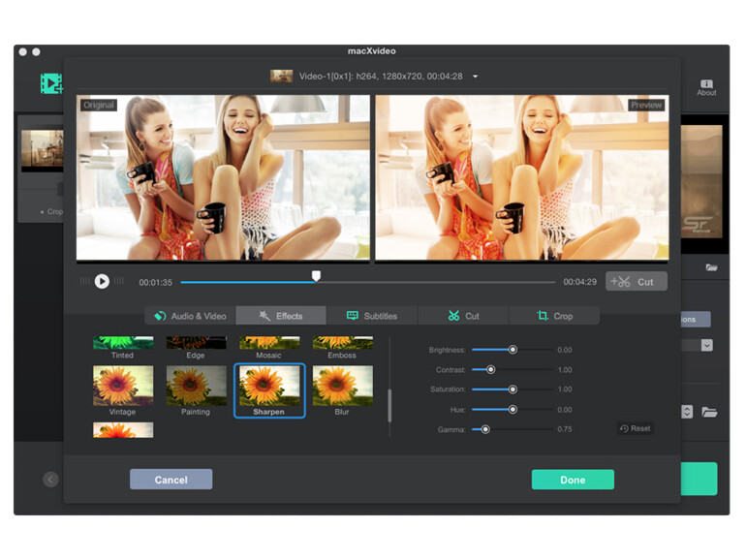Click the wand icon on Effects tab
The height and width of the screenshot is (560, 746).
[264, 316]
